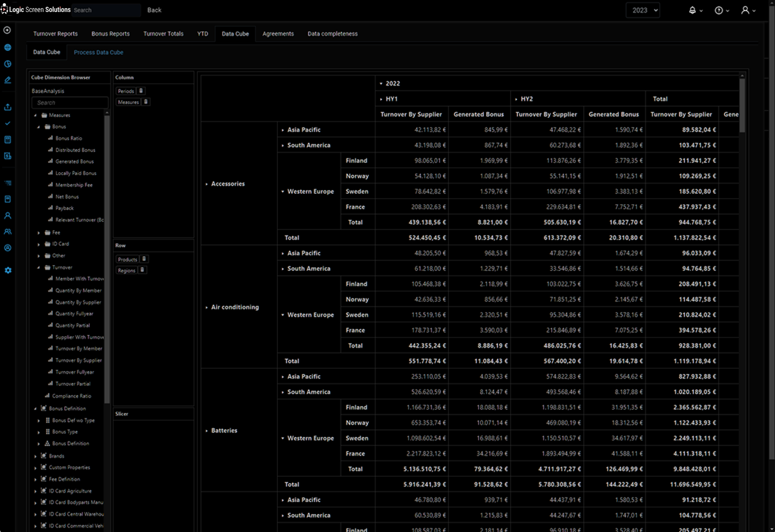
Task: Switch to Turnover Reports tab
Action: point(55,34)
